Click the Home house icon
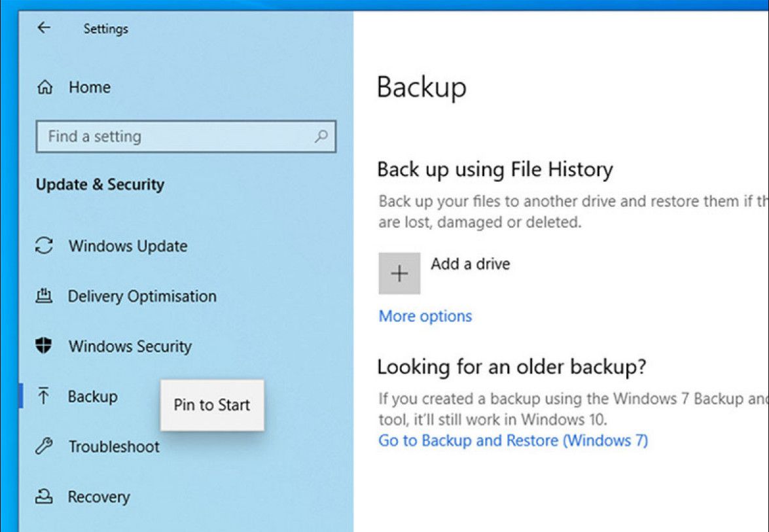Screen dimensions: 769x532 45,88
